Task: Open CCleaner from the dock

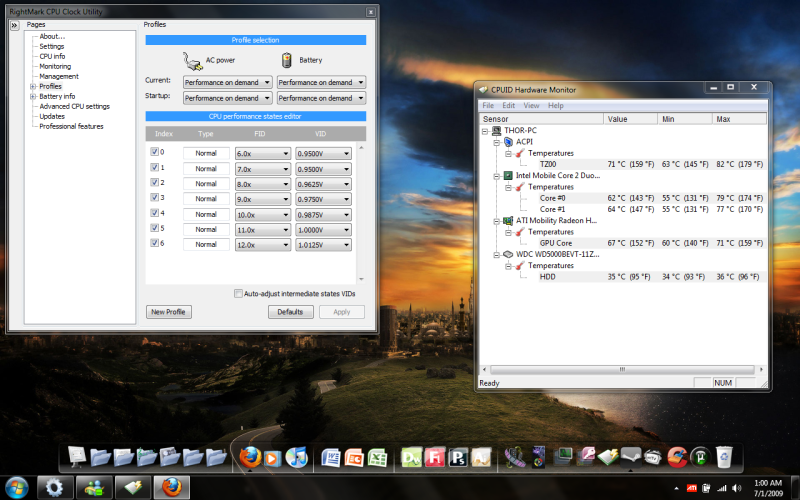Action: [x=677, y=457]
